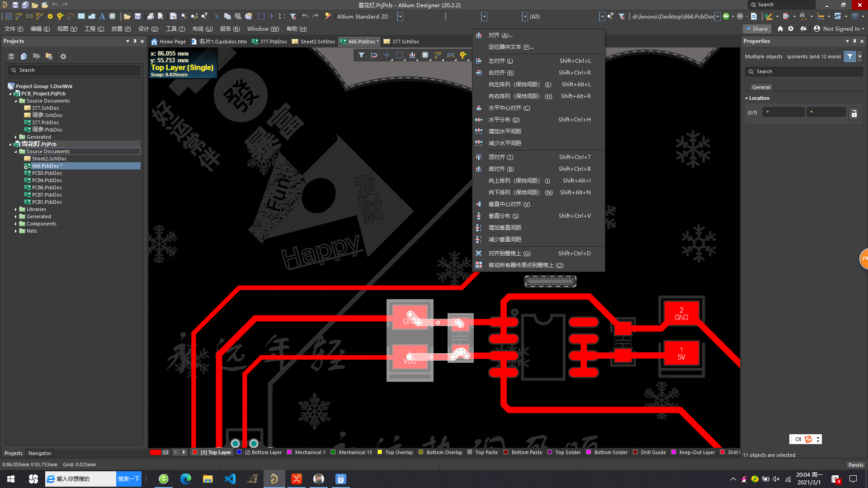Screen dimensions: 868x488
Task: Click the Share button
Action: [x=756, y=28]
